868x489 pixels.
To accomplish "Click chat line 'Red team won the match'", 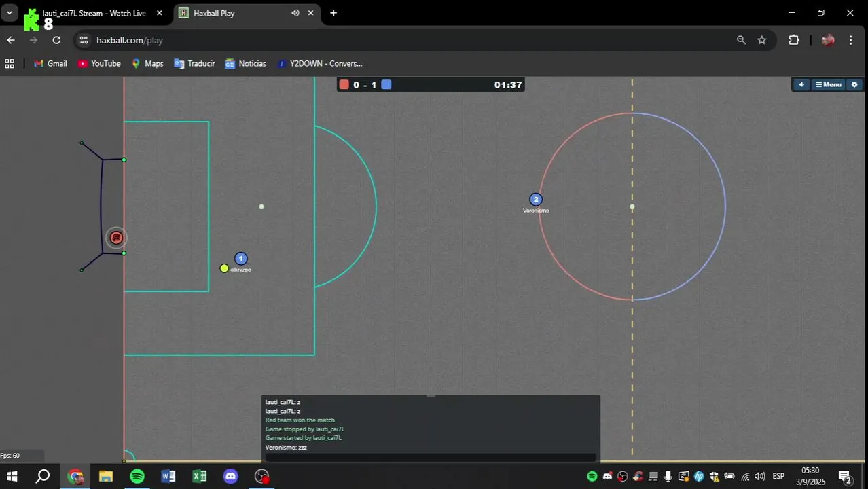I will 300,420.
